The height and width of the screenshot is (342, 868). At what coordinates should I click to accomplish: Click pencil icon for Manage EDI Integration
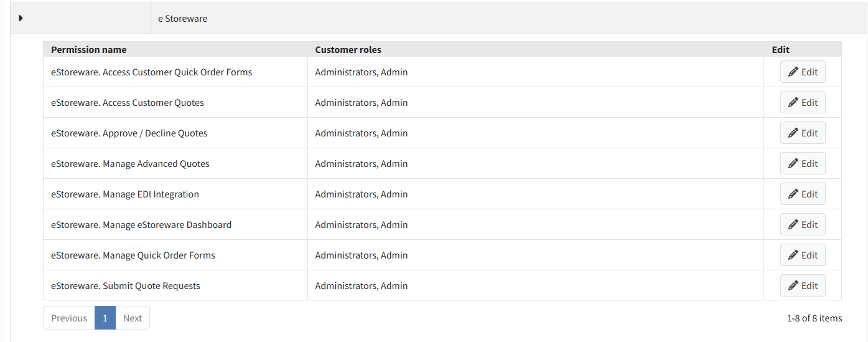[793, 194]
